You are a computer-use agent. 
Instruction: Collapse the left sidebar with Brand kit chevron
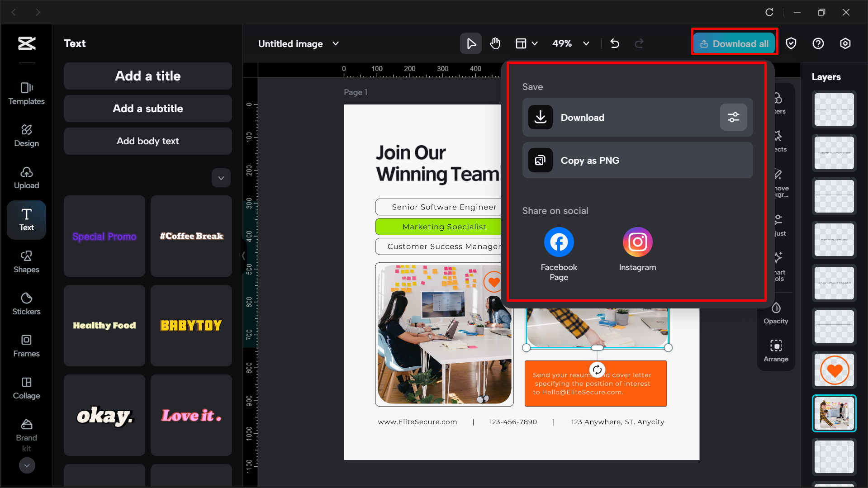click(x=27, y=465)
